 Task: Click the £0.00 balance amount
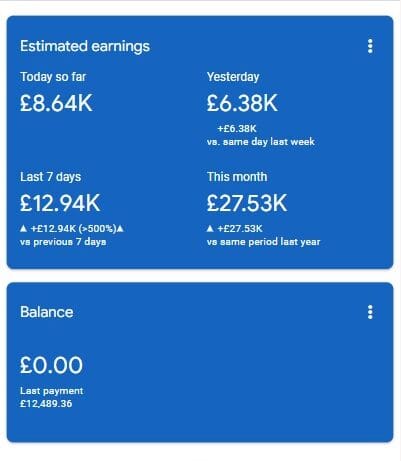tap(51, 365)
